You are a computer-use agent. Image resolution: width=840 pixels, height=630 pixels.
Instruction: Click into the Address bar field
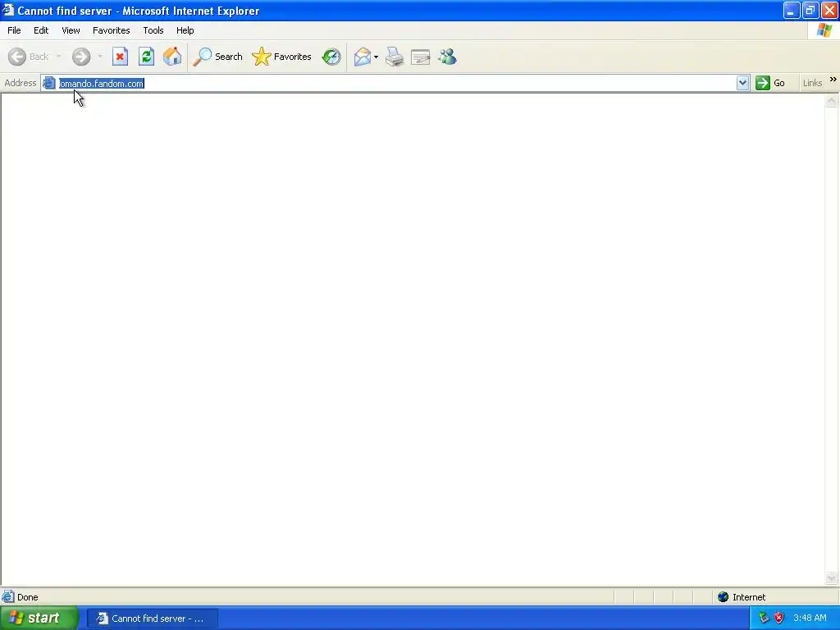point(396,83)
